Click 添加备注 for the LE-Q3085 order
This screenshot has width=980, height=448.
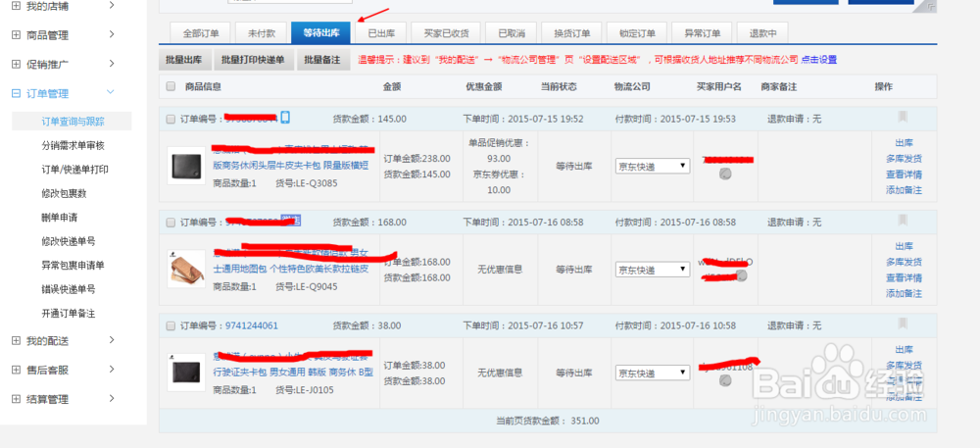[x=904, y=190]
